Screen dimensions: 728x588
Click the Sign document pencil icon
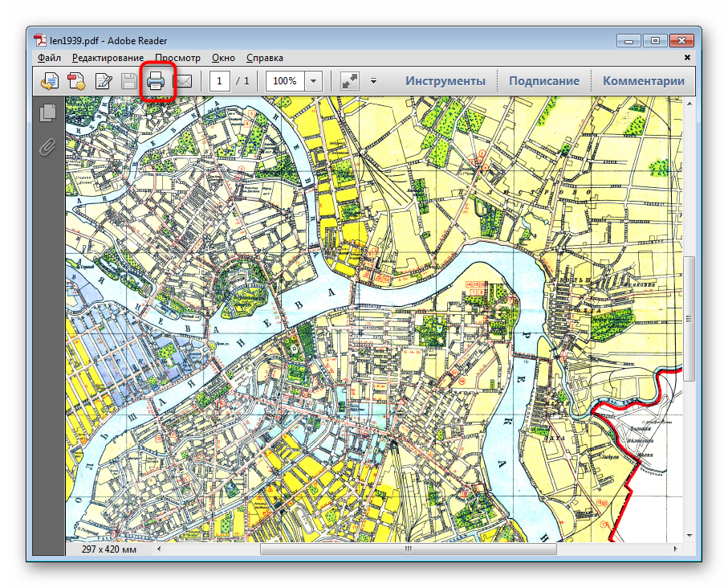coord(103,81)
